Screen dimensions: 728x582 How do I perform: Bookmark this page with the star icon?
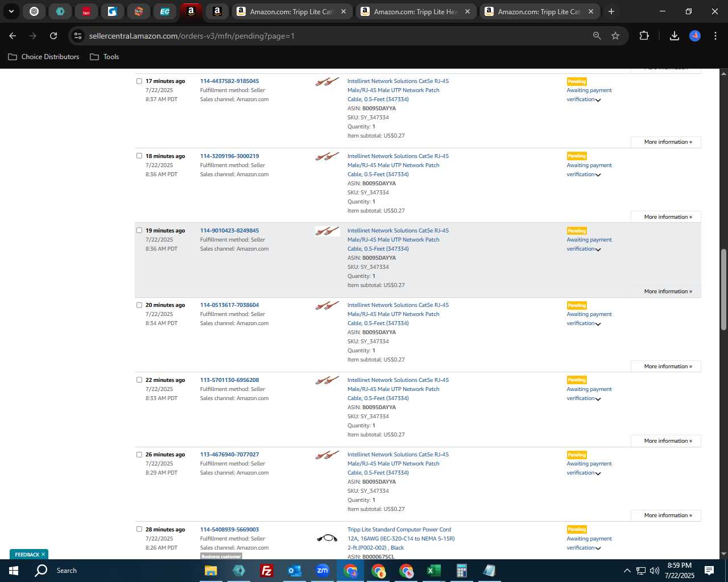[615, 36]
